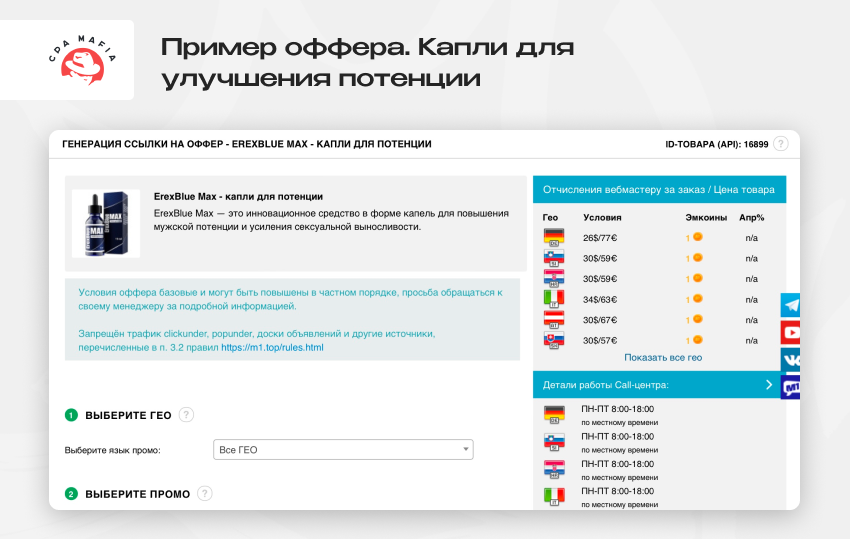Click the Germany flag in 26$/77€ row

tap(554, 238)
